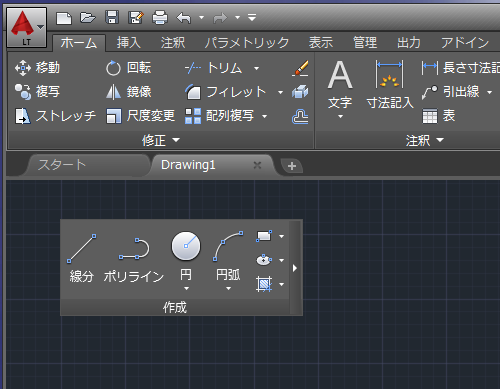Select the 配列複写 (Array) tool

(x=220, y=116)
